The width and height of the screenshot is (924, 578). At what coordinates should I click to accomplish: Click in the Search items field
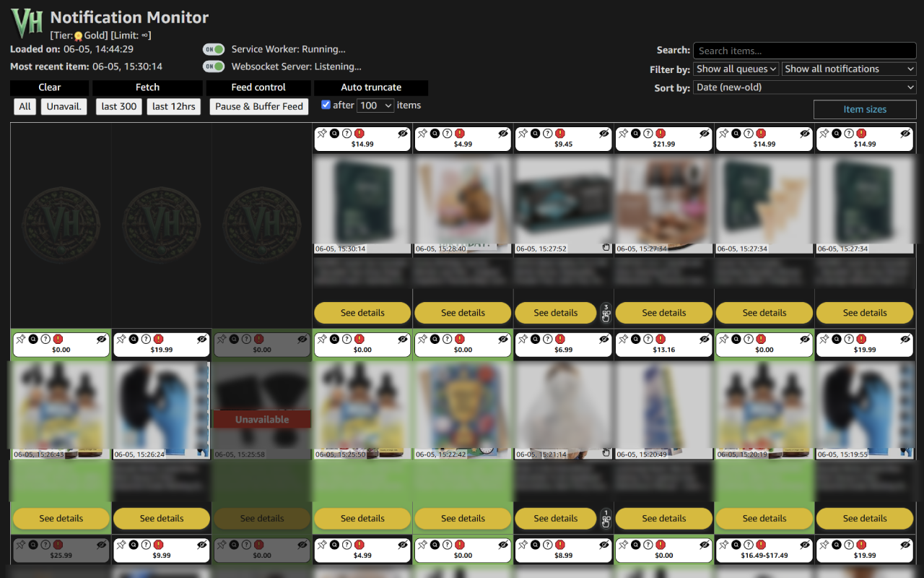805,51
